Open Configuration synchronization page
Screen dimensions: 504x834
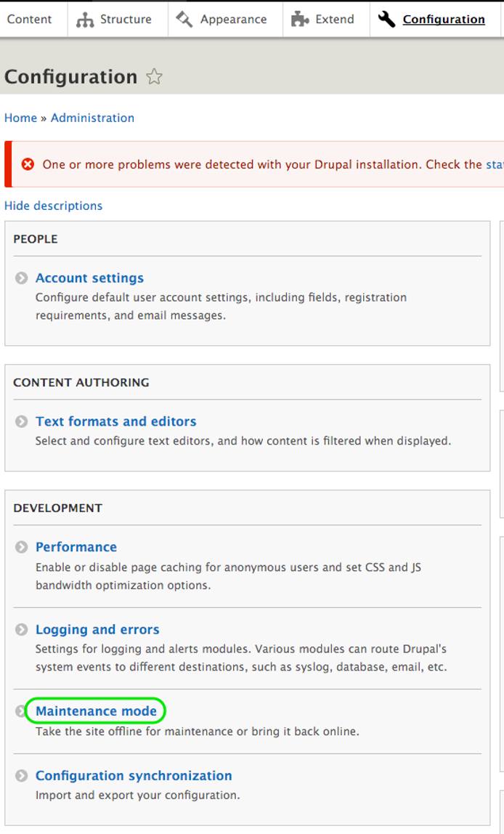pyautogui.click(x=134, y=776)
